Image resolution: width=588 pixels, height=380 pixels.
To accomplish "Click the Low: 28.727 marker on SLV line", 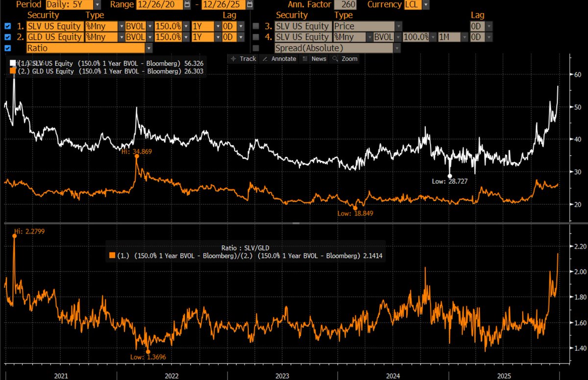I will [x=450, y=176].
